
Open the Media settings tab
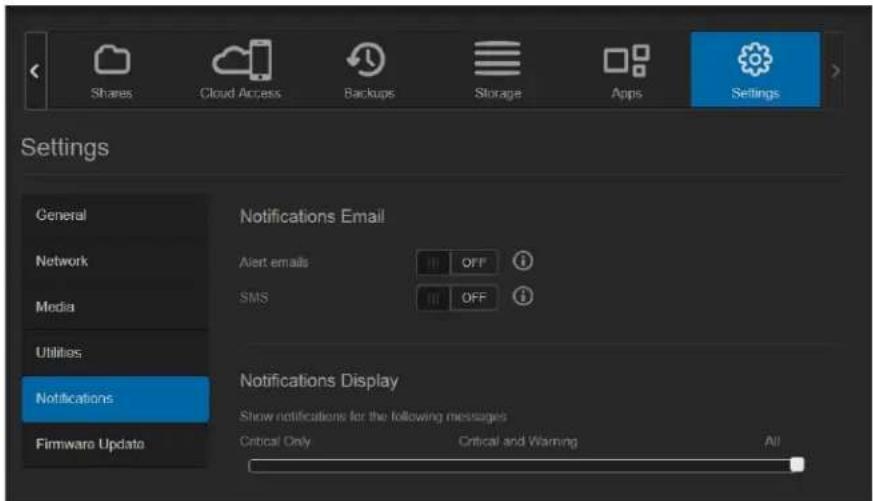[115, 307]
